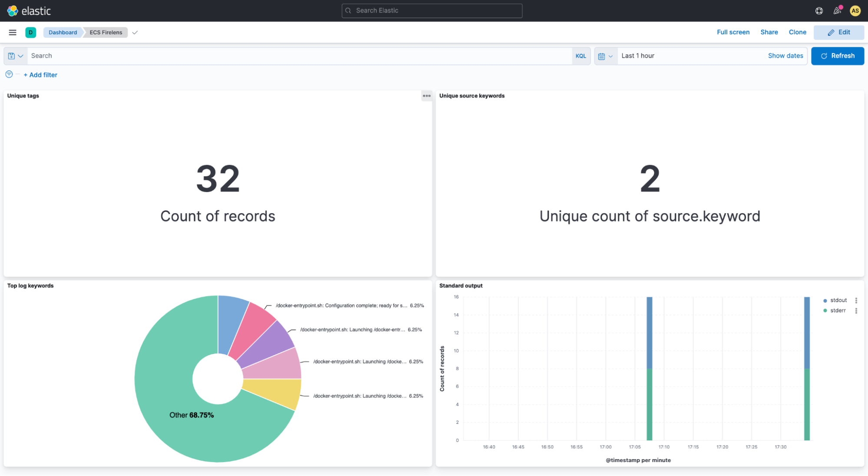Expand the time range selector dropdown
The width and height of the screenshot is (868, 476).
[x=605, y=55]
